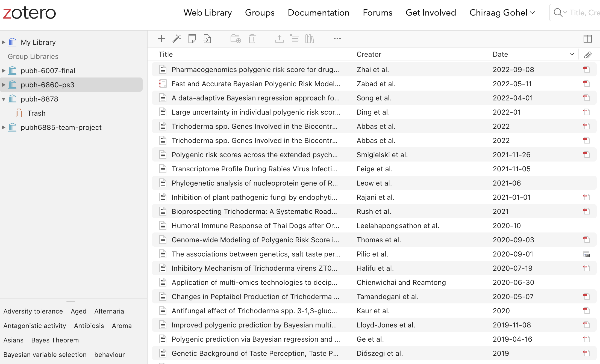Open the column selector icon
This screenshot has width=600, height=364.
pyautogui.click(x=587, y=38)
